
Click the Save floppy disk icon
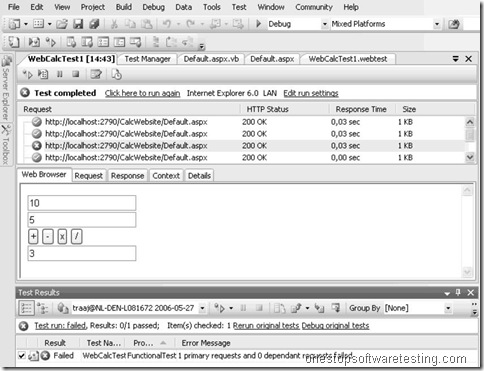tap(78, 24)
